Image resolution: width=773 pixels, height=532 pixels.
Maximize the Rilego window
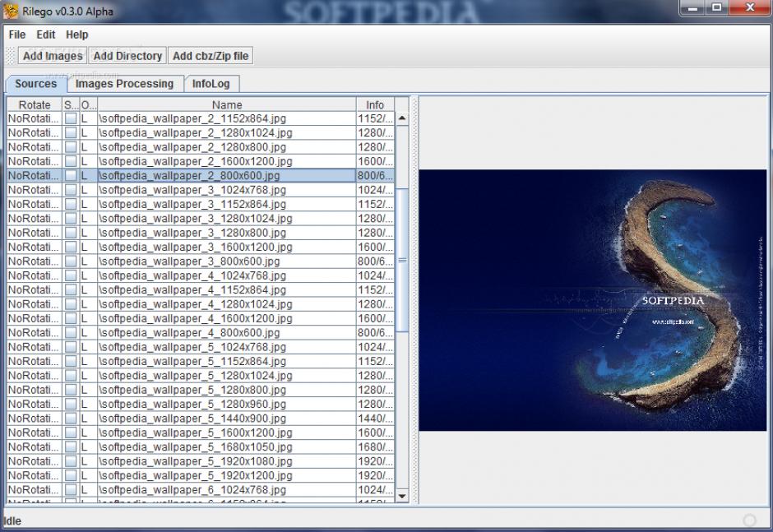717,8
